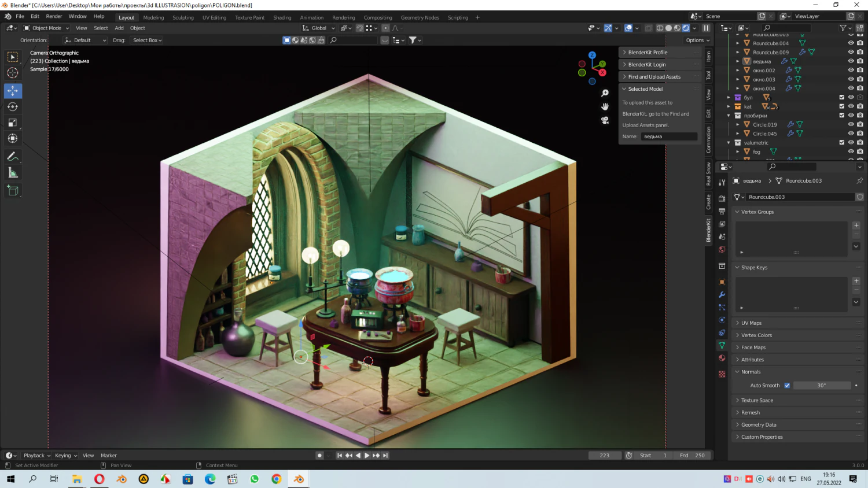Click the Auto Smooth 30° angle slider
The height and width of the screenshot is (488, 868).
pos(822,386)
